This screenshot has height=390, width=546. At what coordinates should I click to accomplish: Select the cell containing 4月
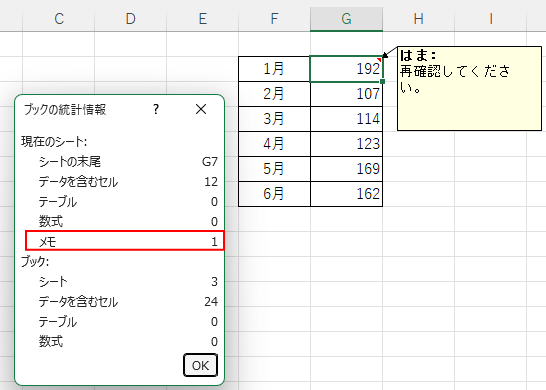click(274, 144)
